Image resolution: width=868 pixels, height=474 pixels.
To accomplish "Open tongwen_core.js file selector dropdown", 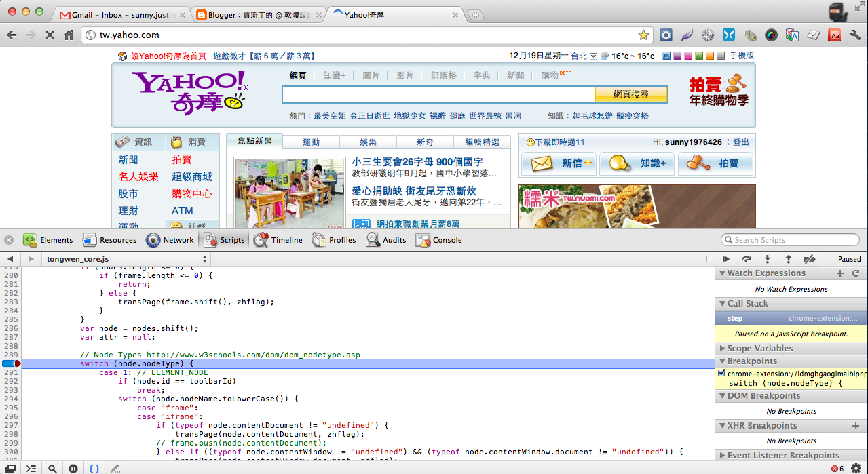I will tap(127, 259).
